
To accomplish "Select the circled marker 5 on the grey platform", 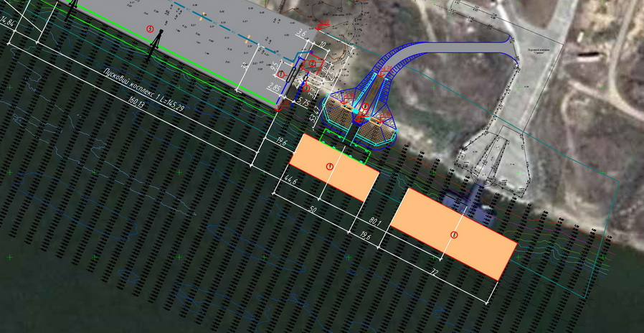I will (151, 29).
